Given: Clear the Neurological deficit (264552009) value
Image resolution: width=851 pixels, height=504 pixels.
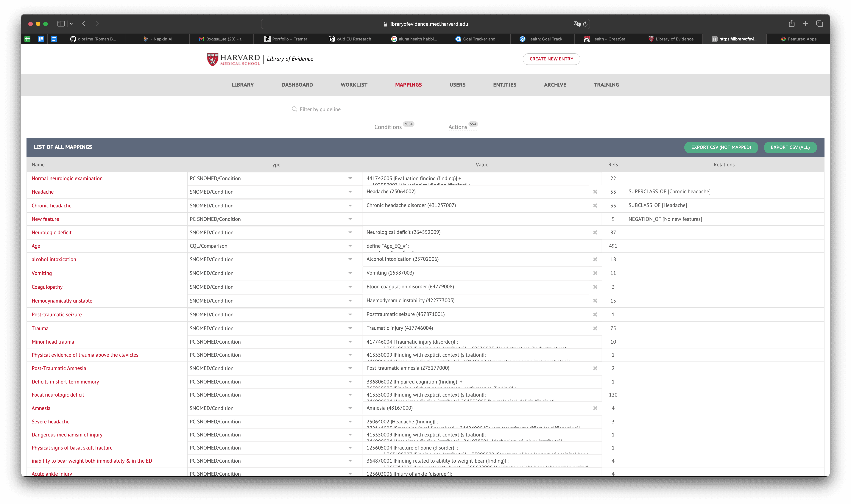Looking at the screenshot, I should (x=595, y=232).
